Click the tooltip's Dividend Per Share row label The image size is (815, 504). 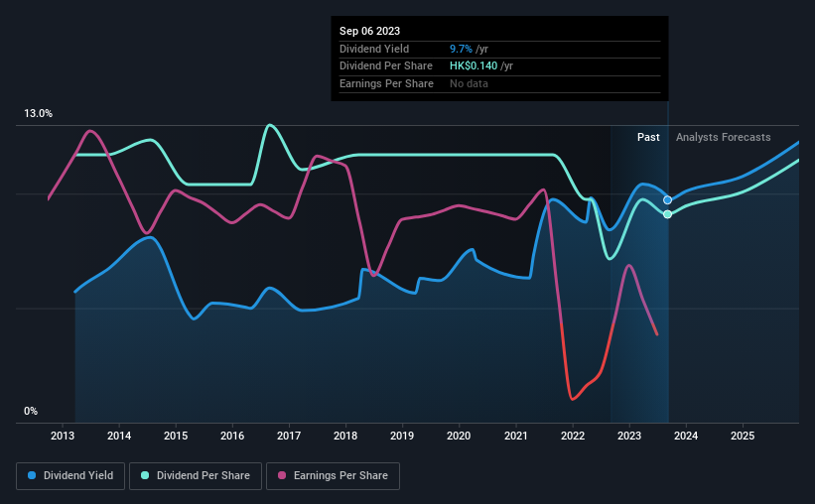click(386, 66)
